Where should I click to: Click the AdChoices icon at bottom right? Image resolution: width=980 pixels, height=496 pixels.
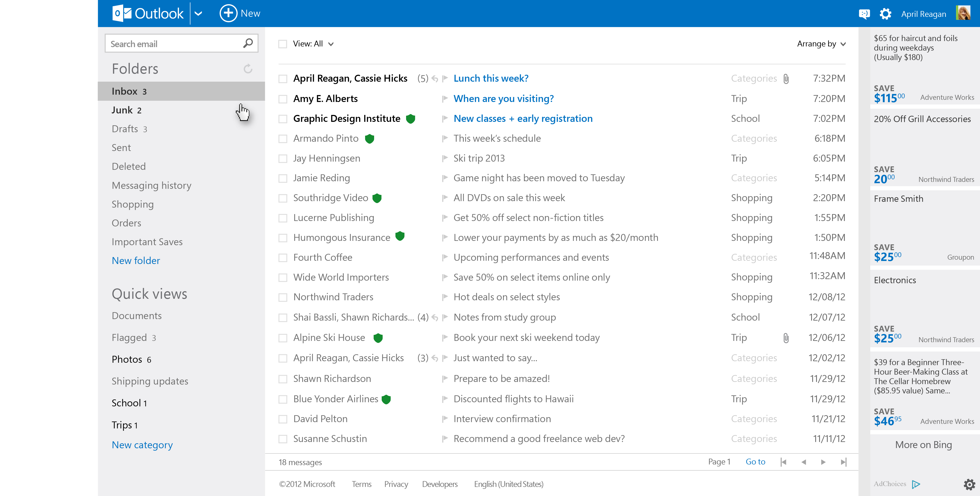tap(916, 484)
